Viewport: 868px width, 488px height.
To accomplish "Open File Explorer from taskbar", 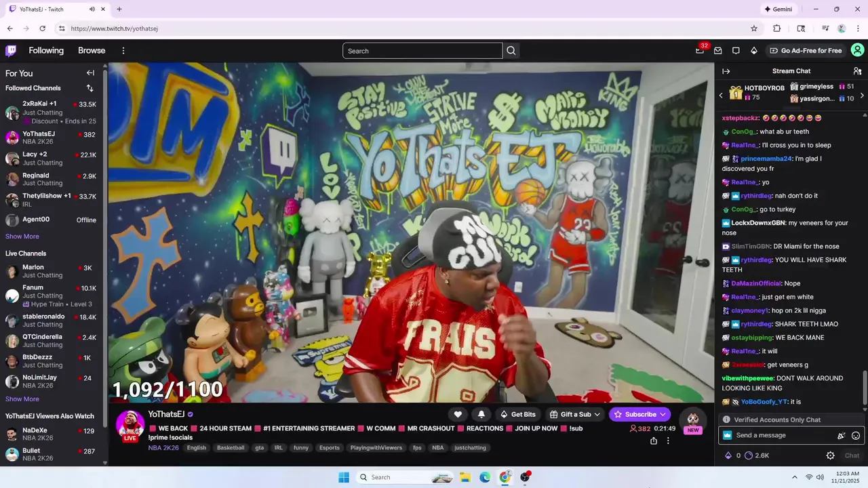I will click(x=465, y=477).
